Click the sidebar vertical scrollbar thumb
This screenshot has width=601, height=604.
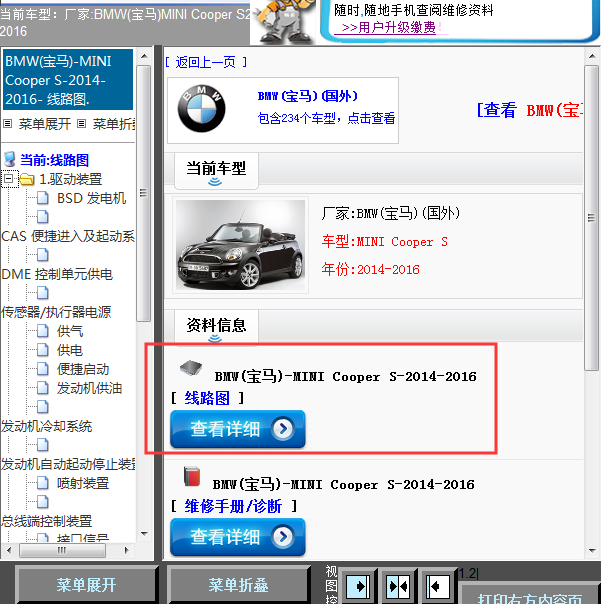tap(144, 193)
